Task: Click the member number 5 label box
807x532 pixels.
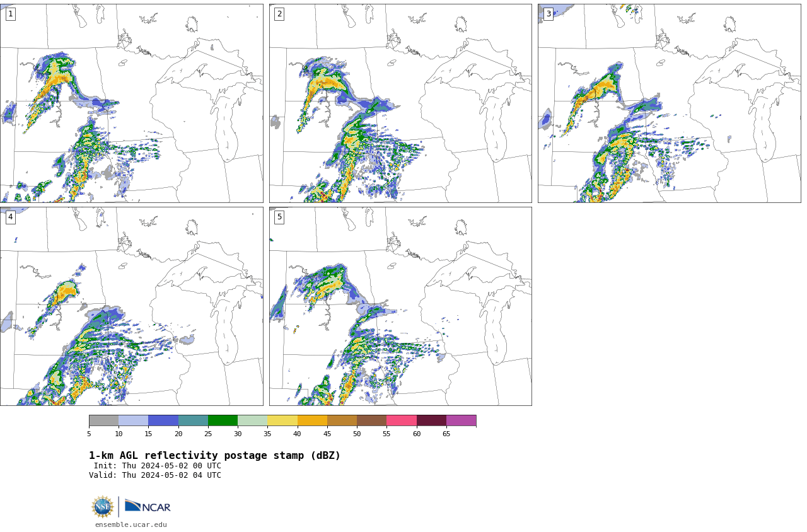Action: [279, 217]
